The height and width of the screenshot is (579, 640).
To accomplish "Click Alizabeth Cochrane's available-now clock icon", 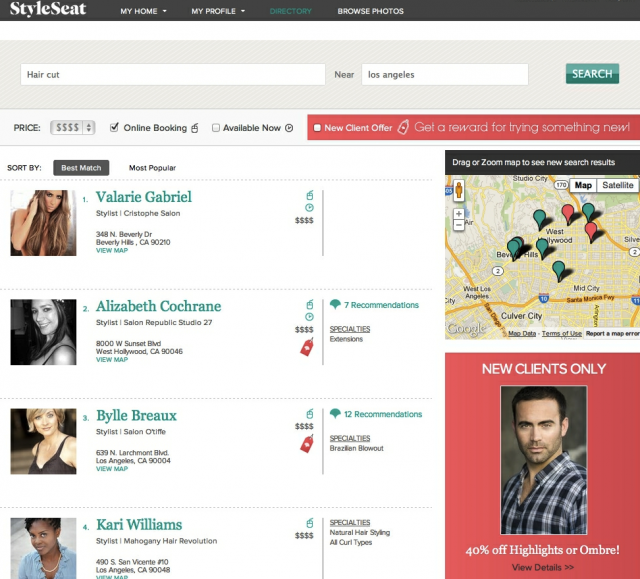I will click(x=309, y=317).
